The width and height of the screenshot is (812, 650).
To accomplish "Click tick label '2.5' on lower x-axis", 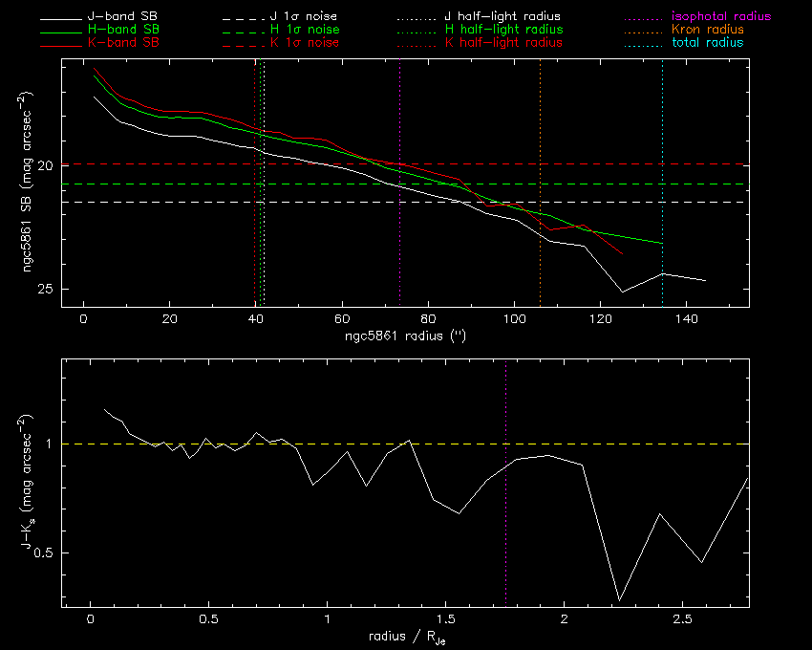I will [682, 618].
